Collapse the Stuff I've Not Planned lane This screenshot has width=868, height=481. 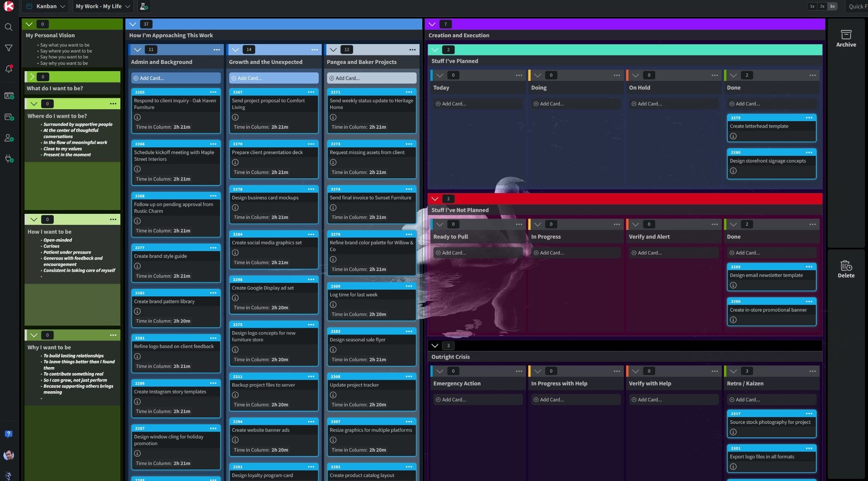(435, 199)
